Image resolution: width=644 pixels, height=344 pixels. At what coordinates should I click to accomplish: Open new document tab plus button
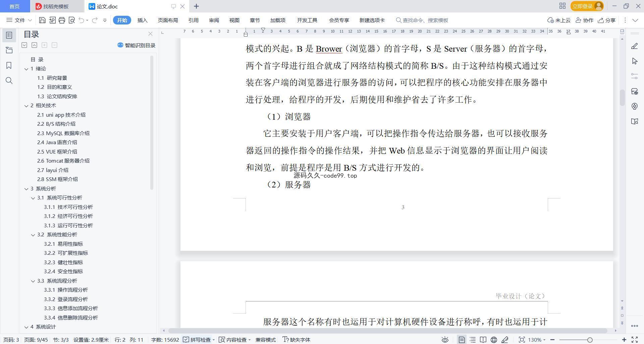click(197, 6)
